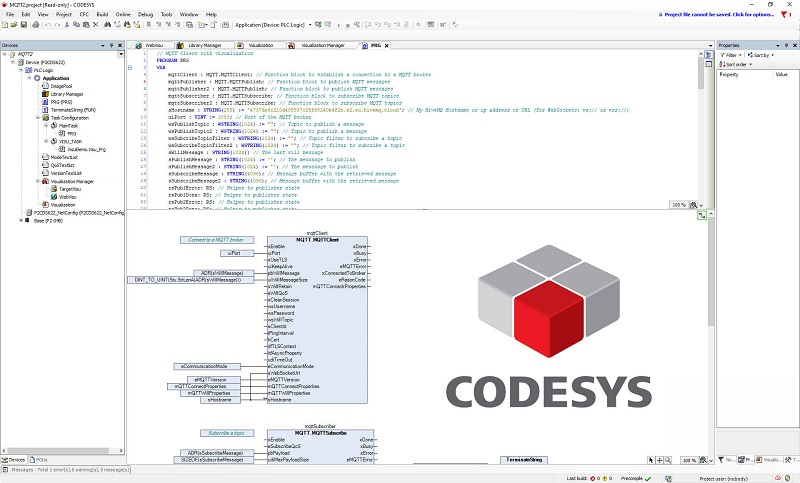The height and width of the screenshot is (483, 800).
Task: Click the TerminateString block in CFC
Action: [x=524, y=460]
